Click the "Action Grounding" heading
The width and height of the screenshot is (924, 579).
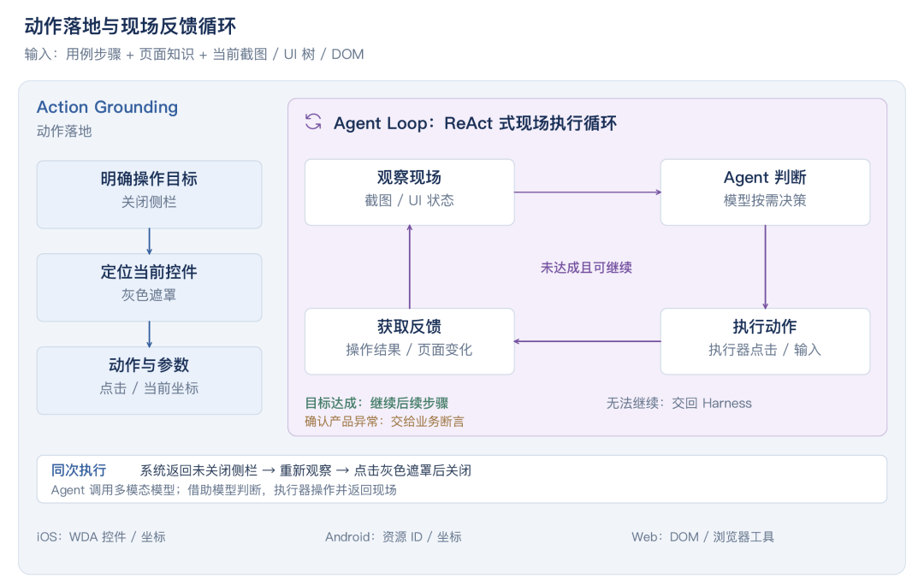[107, 107]
